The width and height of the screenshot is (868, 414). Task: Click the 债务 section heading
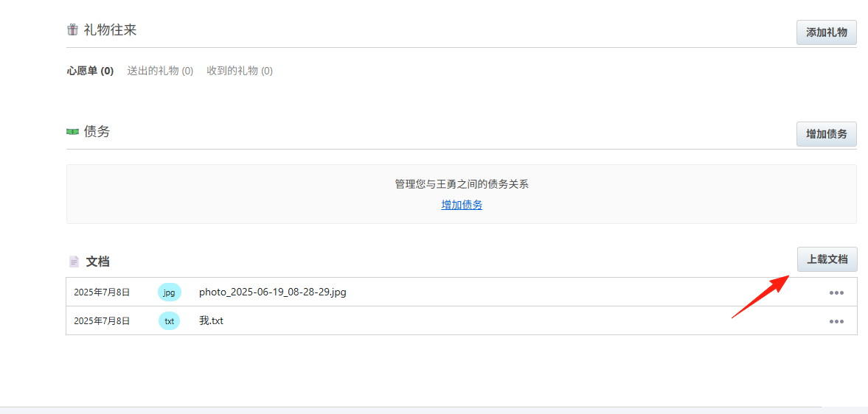(x=97, y=132)
